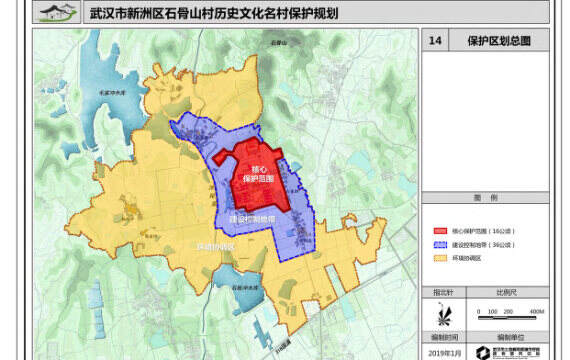
Task: Click the scale bar under 比例尺
Action: (507, 318)
